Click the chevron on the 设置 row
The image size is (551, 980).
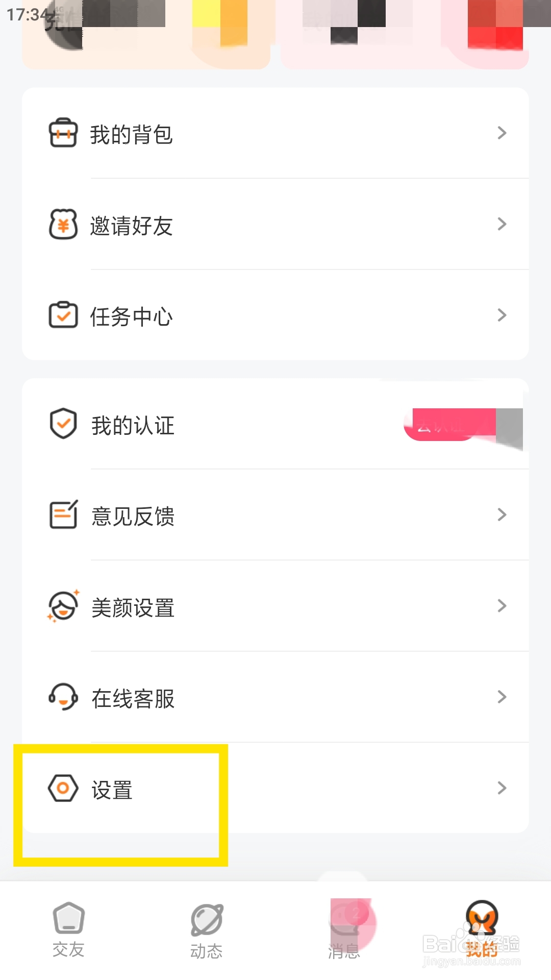click(502, 788)
